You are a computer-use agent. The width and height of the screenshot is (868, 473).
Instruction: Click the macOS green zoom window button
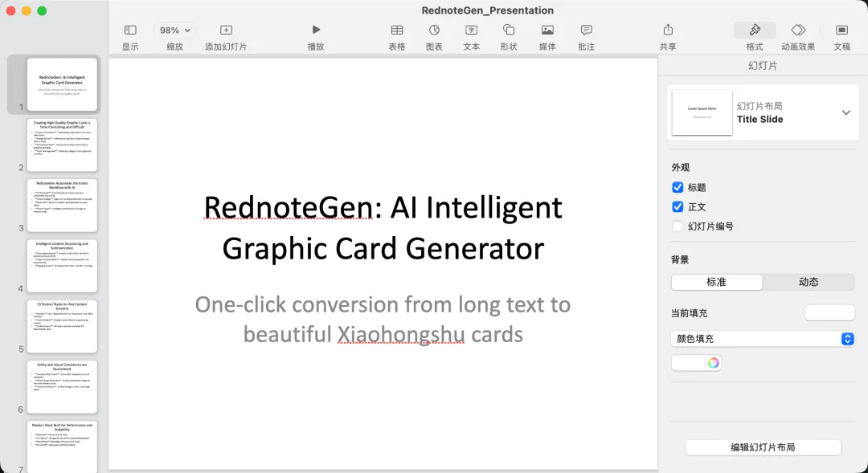42,10
